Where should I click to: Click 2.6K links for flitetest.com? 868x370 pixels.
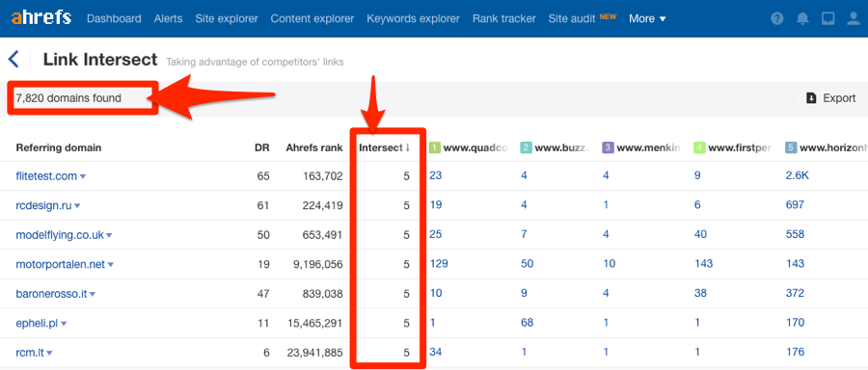[798, 176]
